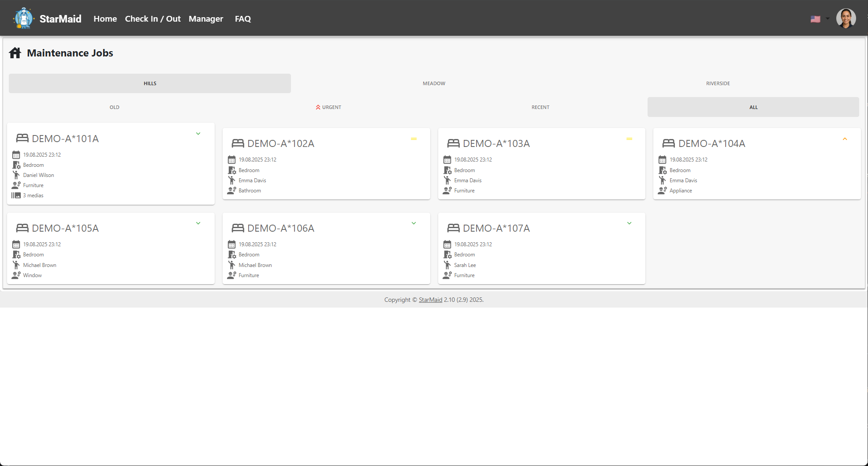Switch to the MEADOW building tab
Viewport: 868px width, 466px height.
point(434,83)
